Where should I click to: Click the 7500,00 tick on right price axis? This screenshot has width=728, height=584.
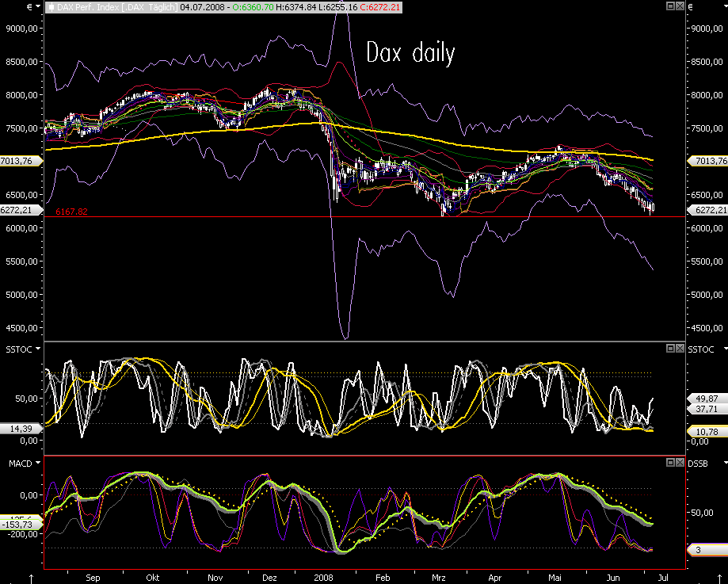[707, 128]
